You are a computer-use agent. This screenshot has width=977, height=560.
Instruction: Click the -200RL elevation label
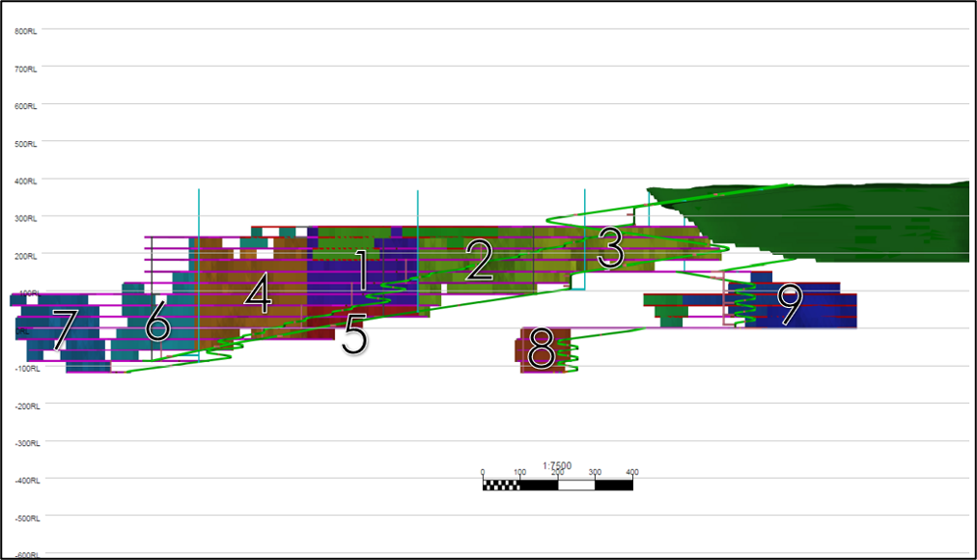click(x=26, y=406)
